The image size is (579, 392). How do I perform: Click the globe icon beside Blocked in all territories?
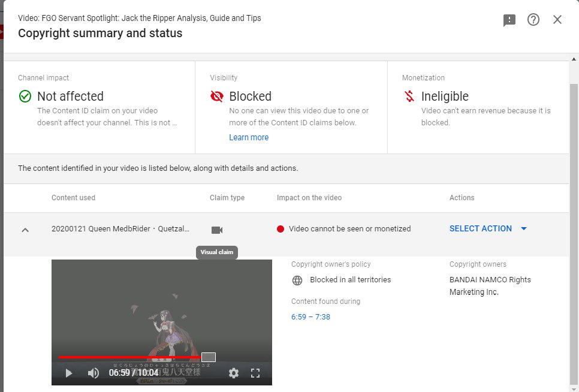tap(297, 281)
